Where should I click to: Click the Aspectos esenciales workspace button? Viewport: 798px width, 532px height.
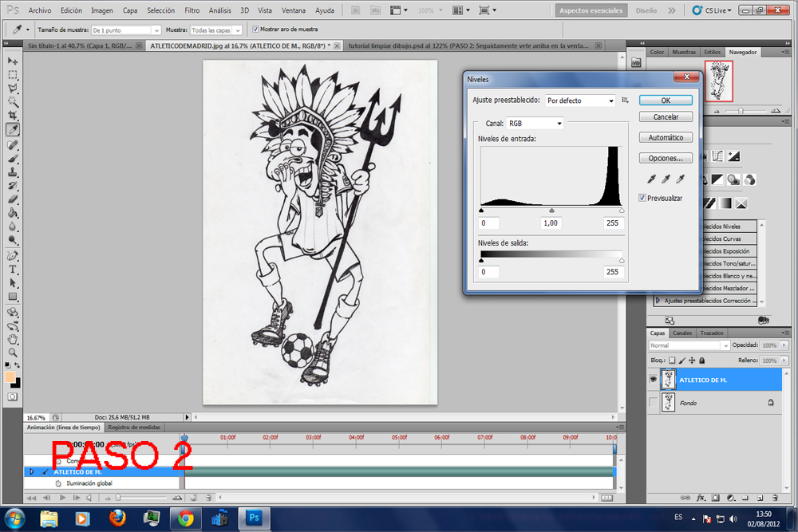591,10
